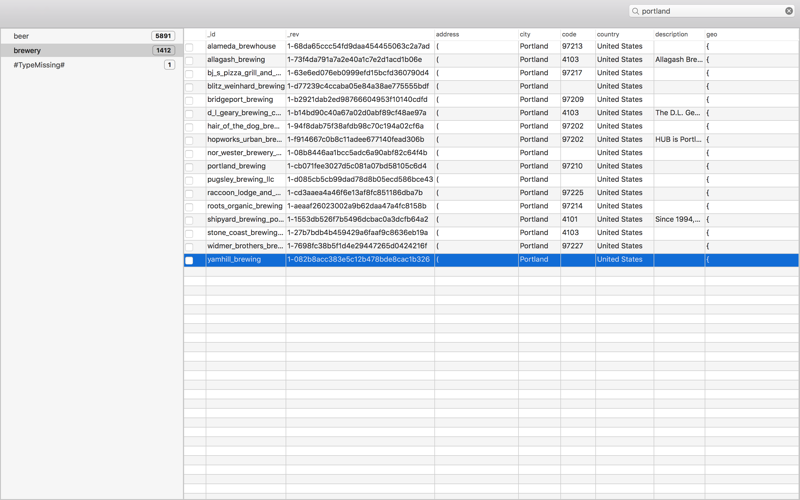This screenshot has height=500, width=800.
Task: Select the #TypeMissing# type row
Action: tap(92, 65)
